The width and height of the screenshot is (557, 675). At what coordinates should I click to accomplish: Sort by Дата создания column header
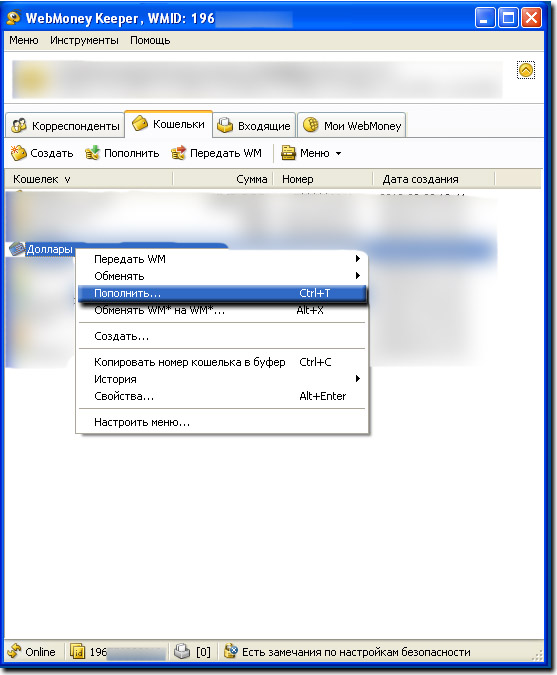[434, 179]
